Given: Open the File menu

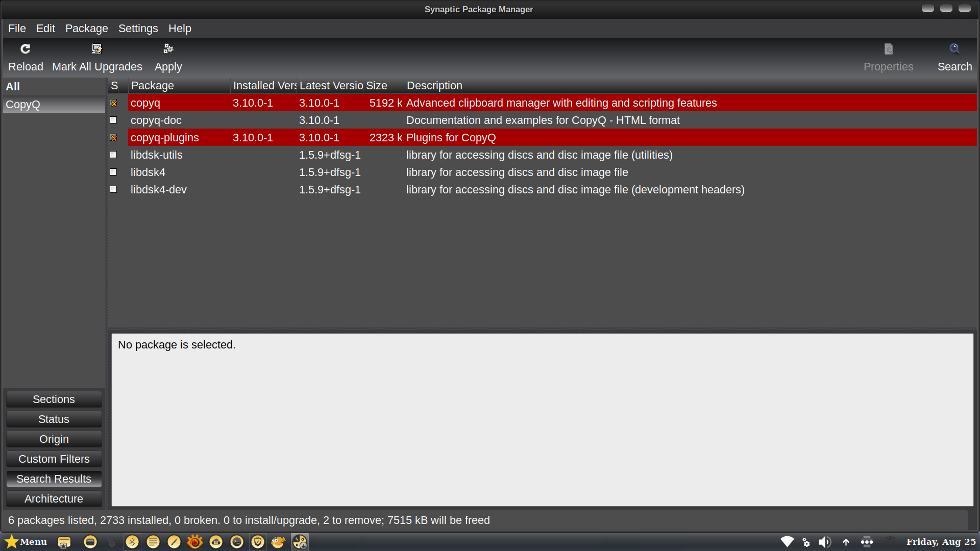Looking at the screenshot, I should (x=17, y=29).
